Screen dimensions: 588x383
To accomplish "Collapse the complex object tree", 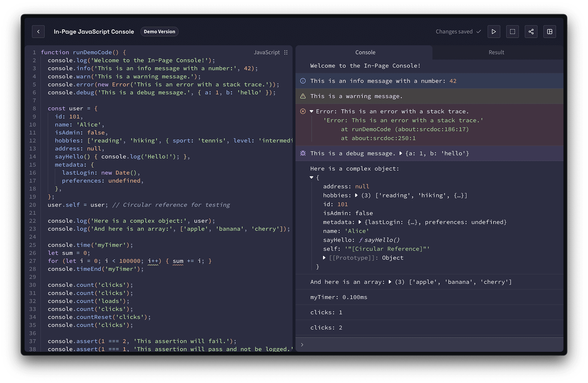I will pos(311,178).
